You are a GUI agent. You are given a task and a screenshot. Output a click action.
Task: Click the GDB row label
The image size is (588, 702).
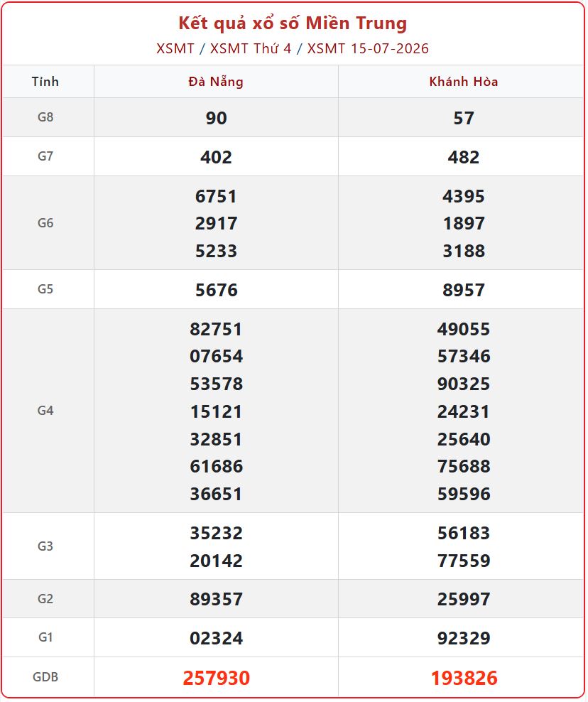pyautogui.click(x=45, y=677)
